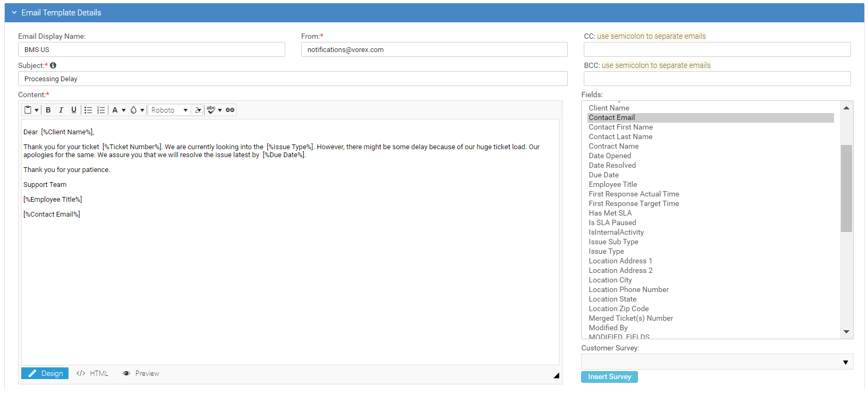
Task: Toggle bold formatting in editor
Action: (48, 110)
